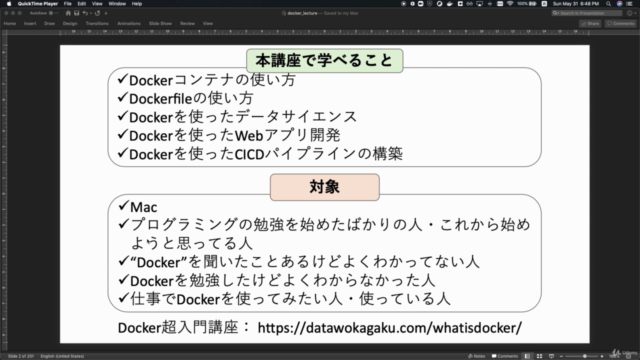Expand the Undo history dropdown arrow
640x360 pixels.
point(90,13)
